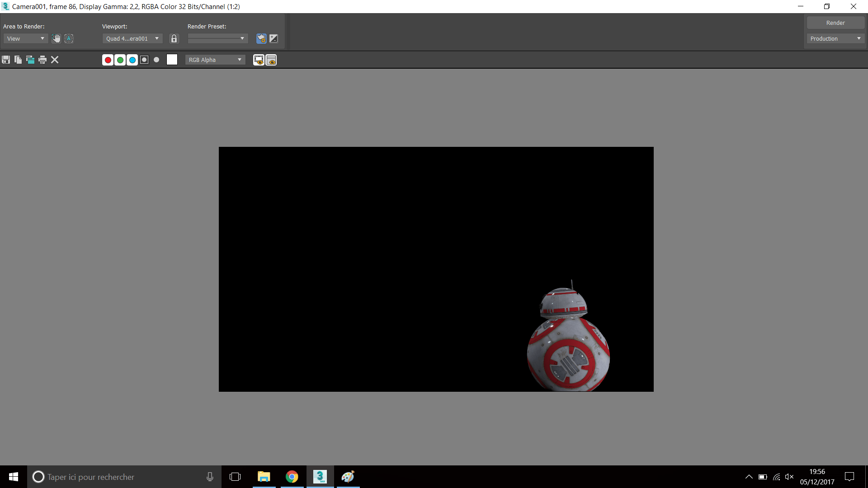Toggle the red channel display
The height and width of the screenshot is (488, 868).
[x=108, y=60]
